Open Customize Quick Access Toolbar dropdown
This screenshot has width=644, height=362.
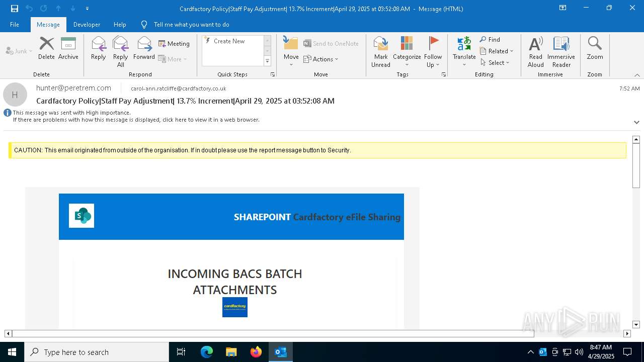87,9
